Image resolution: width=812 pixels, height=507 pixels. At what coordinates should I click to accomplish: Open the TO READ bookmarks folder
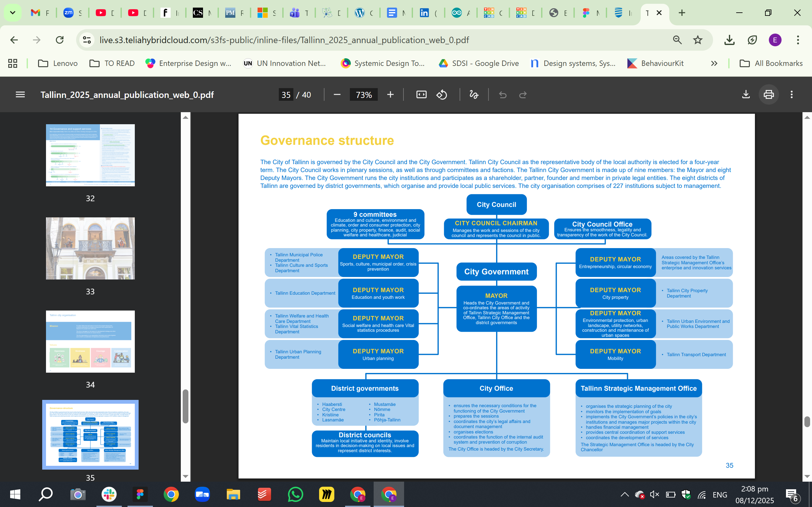[x=112, y=63]
